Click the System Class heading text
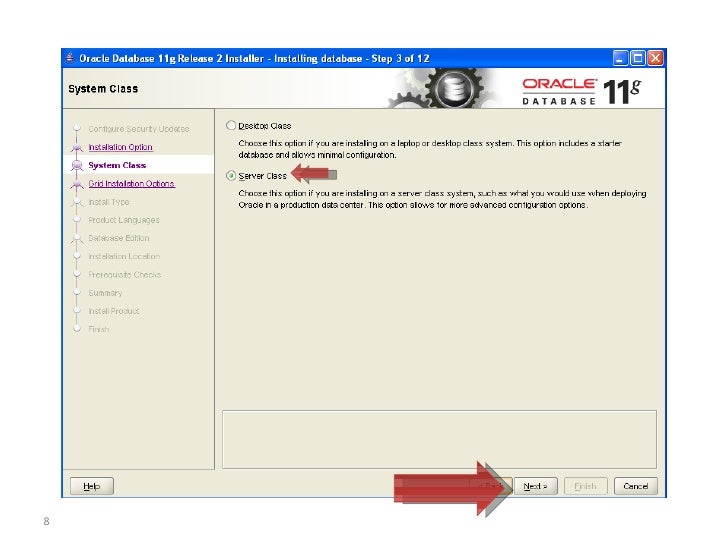This screenshot has width=728, height=546. coord(103,89)
